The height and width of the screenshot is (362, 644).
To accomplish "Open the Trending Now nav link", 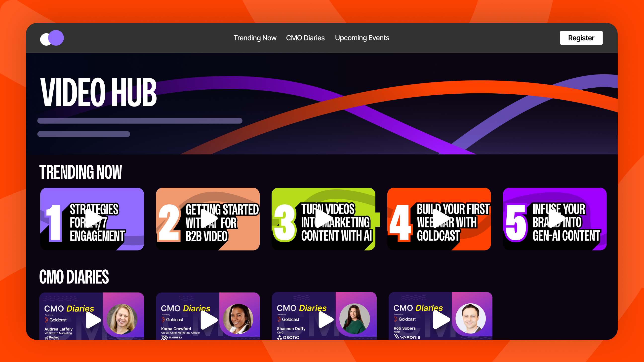I will (255, 38).
